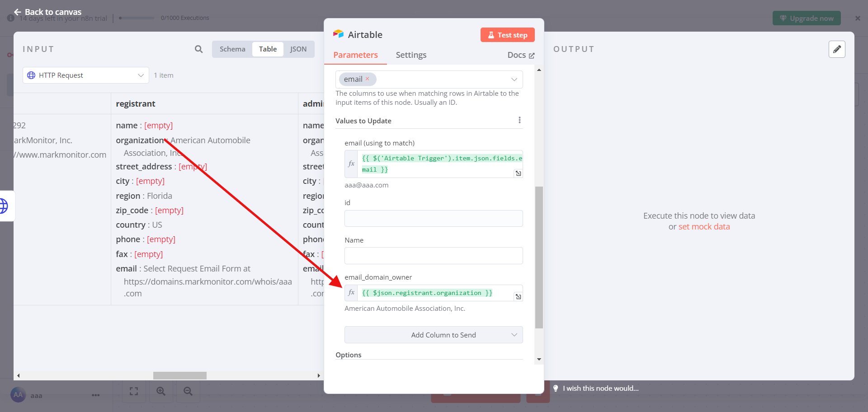Click the parameters vertical scrollbar thumb
The width and height of the screenshot is (868, 412).
click(539, 257)
